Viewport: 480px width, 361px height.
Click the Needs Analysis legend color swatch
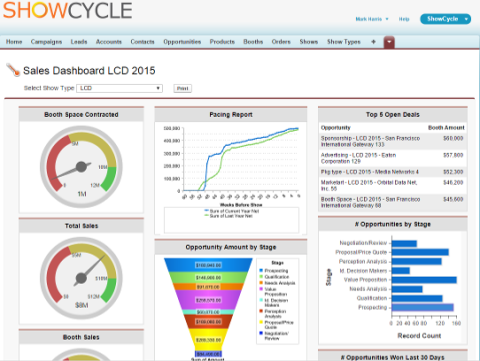(261, 283)
